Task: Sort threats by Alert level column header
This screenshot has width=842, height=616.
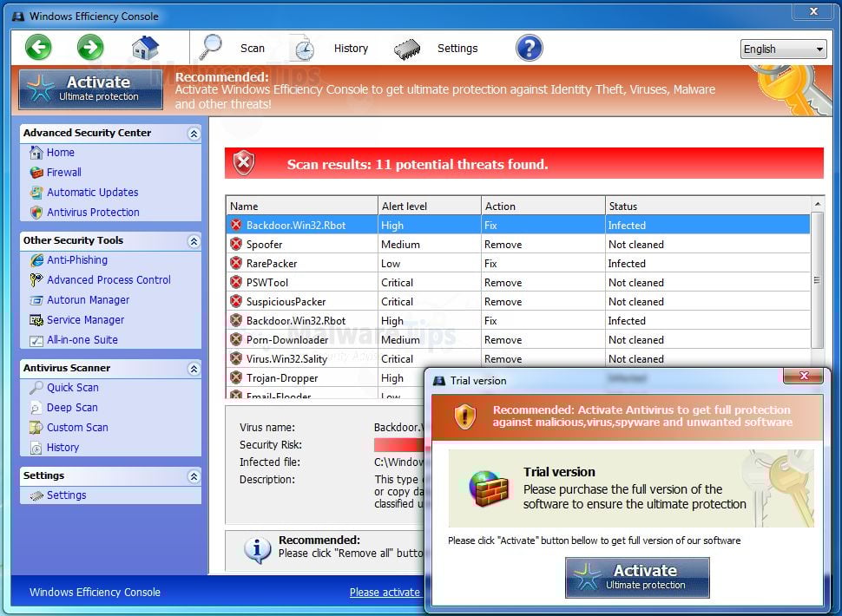Action: (x=430, y=206)
